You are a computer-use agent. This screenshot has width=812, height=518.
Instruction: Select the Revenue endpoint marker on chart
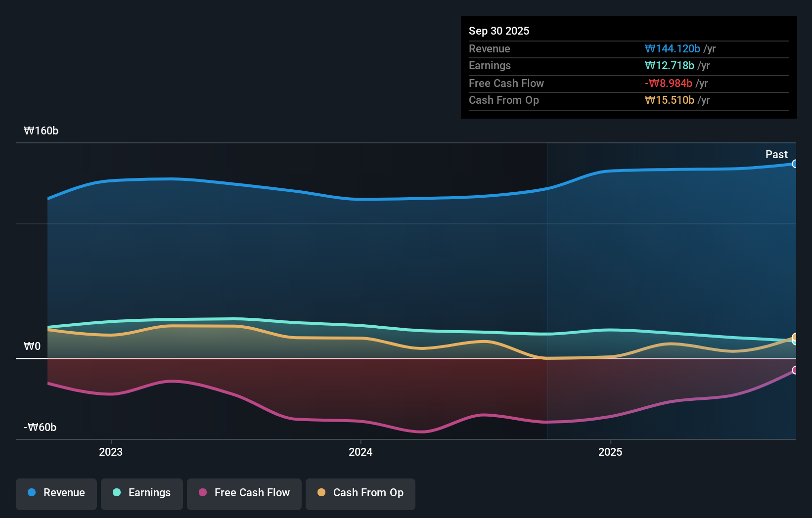tap(794, 164)
